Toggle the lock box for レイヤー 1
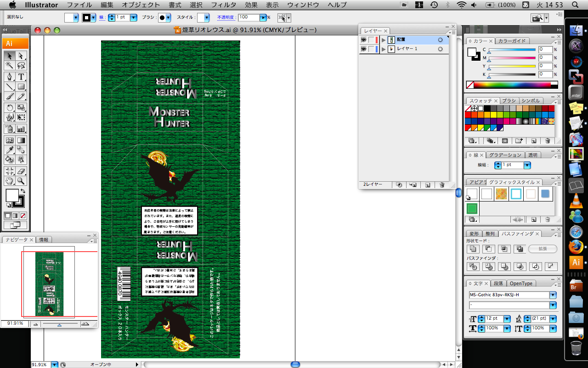The image size is (588, 368). coord(372,49)
